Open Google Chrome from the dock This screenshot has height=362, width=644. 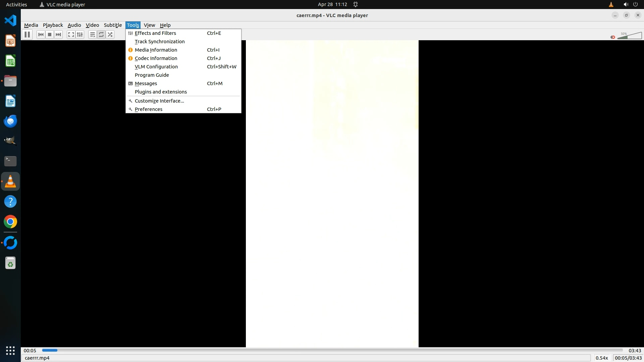pyautogui.click(x=10, y=222)
